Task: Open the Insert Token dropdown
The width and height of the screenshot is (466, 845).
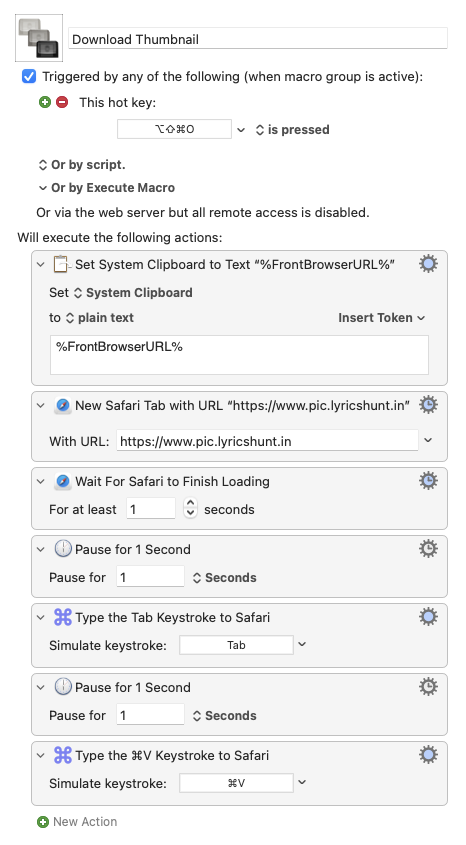Action: point(381,318)
